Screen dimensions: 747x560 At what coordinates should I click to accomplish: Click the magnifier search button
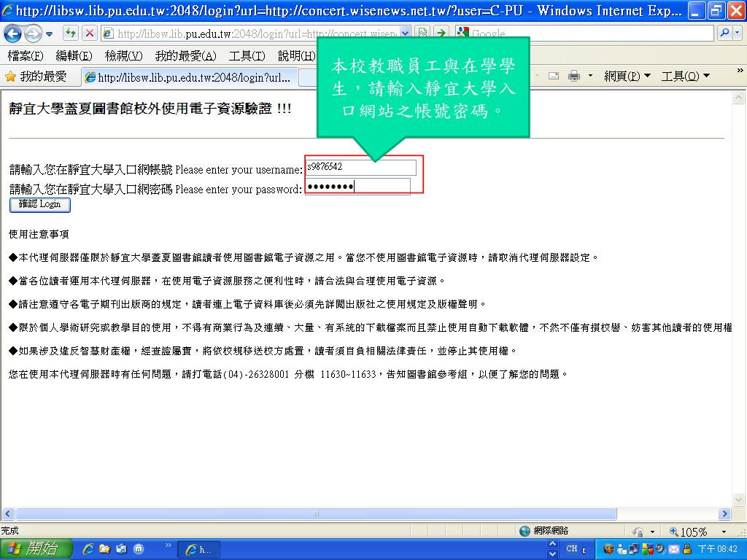pos(724,33)
